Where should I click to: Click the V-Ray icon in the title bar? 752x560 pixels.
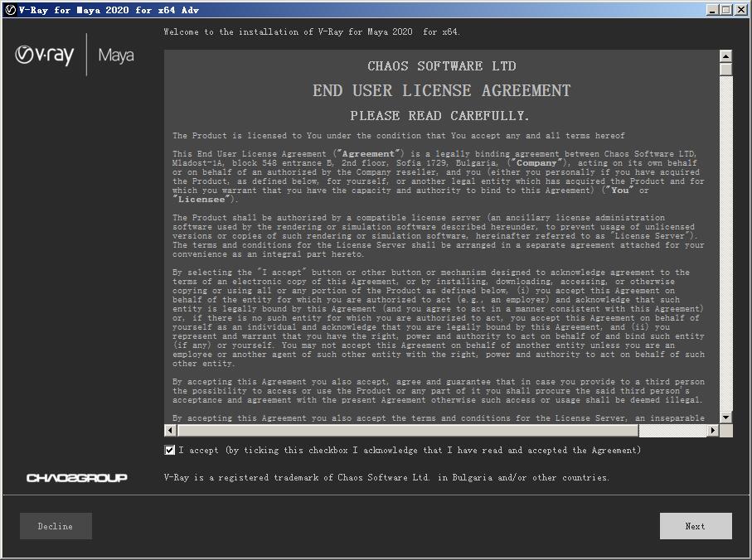click(x=10, y=10)
